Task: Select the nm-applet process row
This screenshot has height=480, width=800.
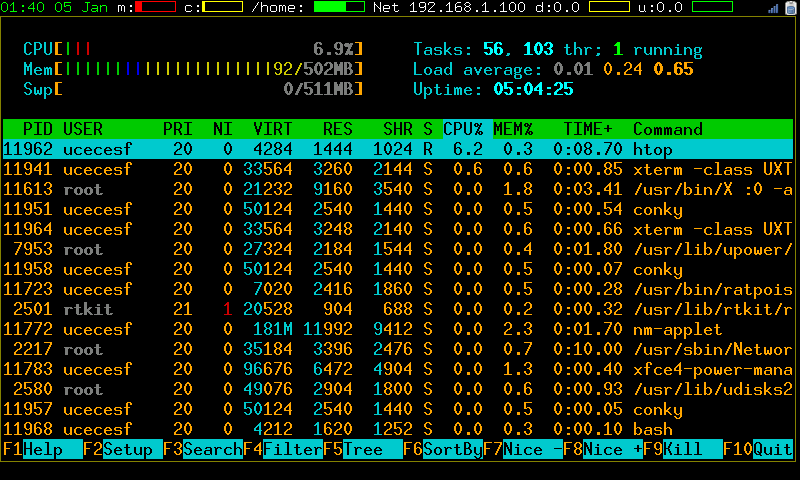Action: [x=400, y=330]
